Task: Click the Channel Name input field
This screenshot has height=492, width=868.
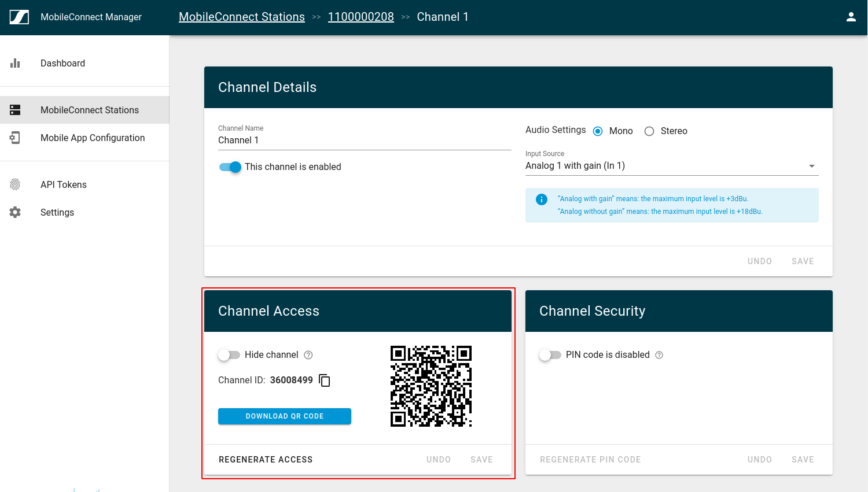Action: pos(365,140)
